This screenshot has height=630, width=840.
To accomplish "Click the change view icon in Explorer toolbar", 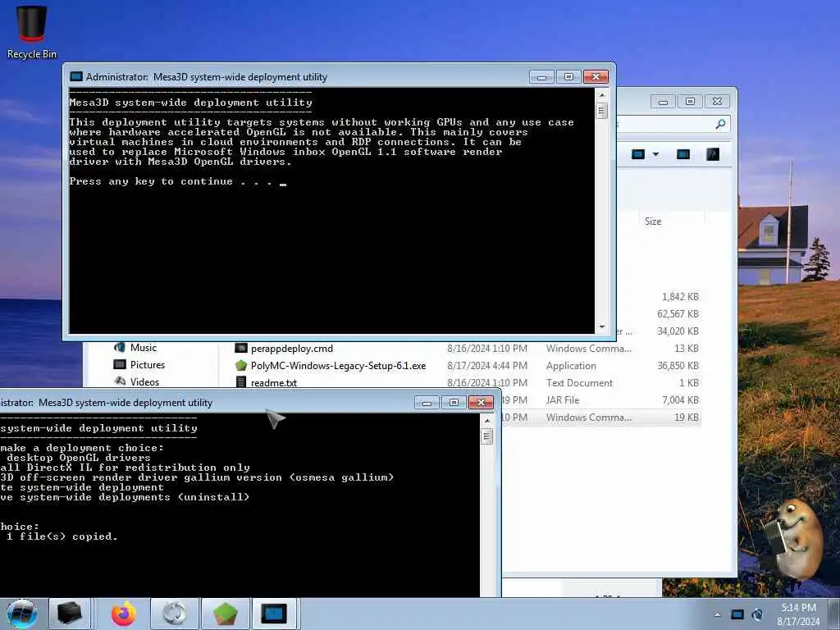I will [638, 155].
